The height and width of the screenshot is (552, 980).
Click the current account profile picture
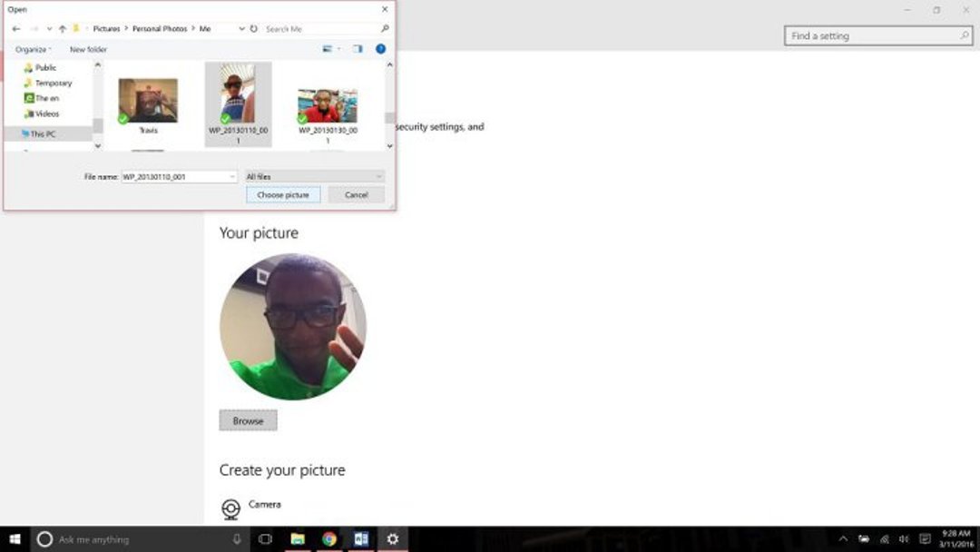coord(293,326)
